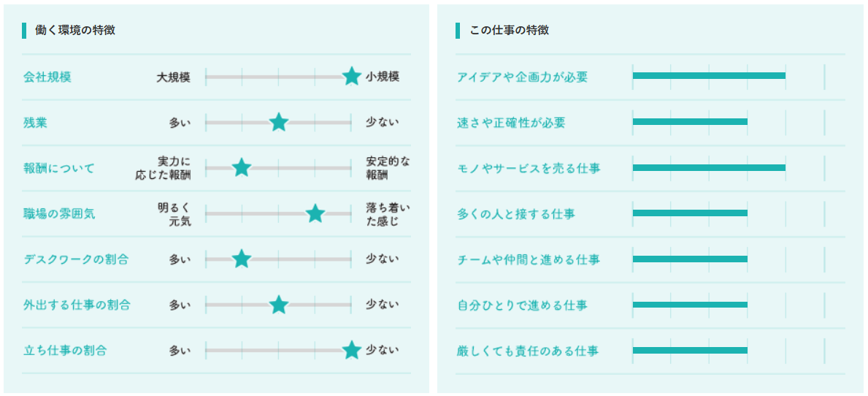Click the 大規模 scale label
This screenshot has height=396, width=868.
(173, 77)
